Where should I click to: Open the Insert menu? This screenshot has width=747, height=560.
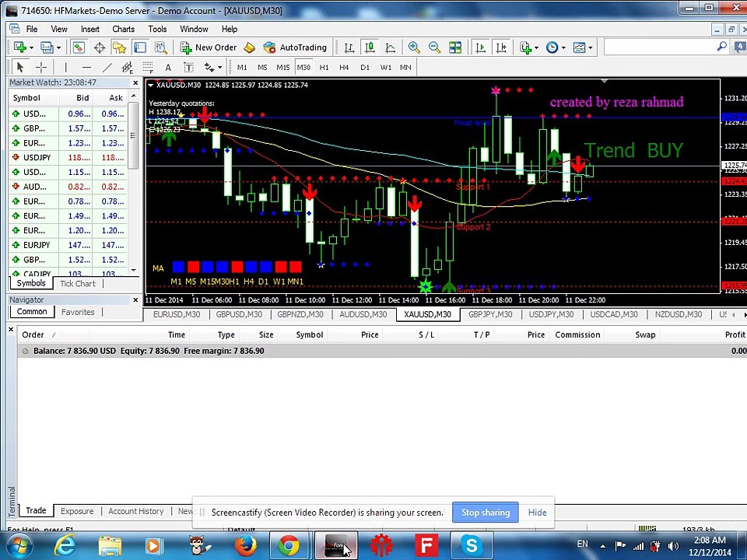click(90, 29)
